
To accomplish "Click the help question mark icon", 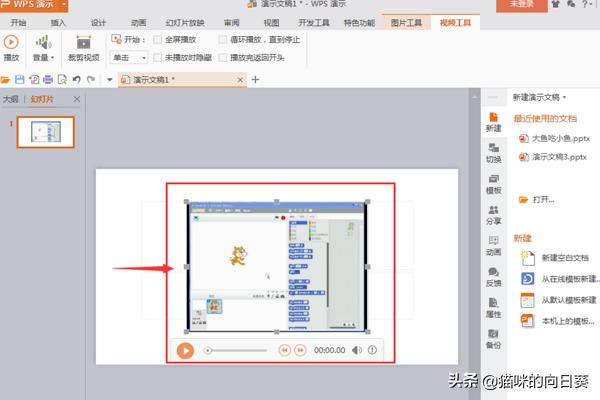I will (x=585, y=4).
